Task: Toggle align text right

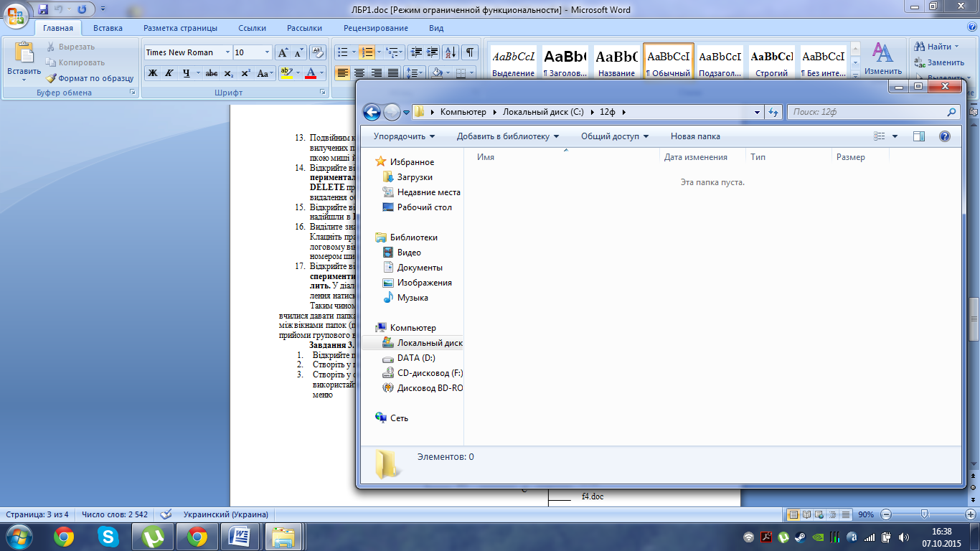Action: 377,73
